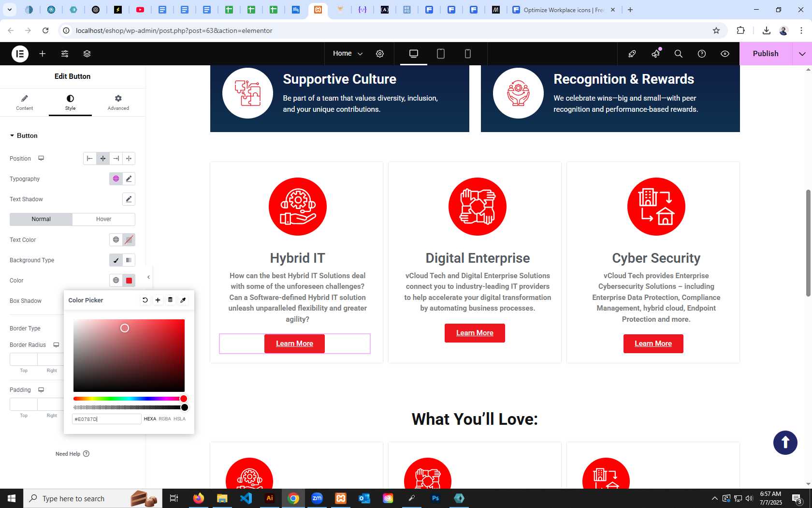The height and width of the screenshot is (508, 812).
Task: Open the Structure layers icon
Action: (87, 54)
